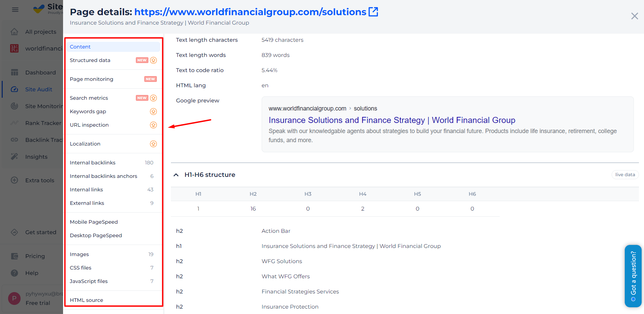This screenshot has height=314, width=644.
Task: Click the '5419 characters' value
Action: [x=283, y=40]
